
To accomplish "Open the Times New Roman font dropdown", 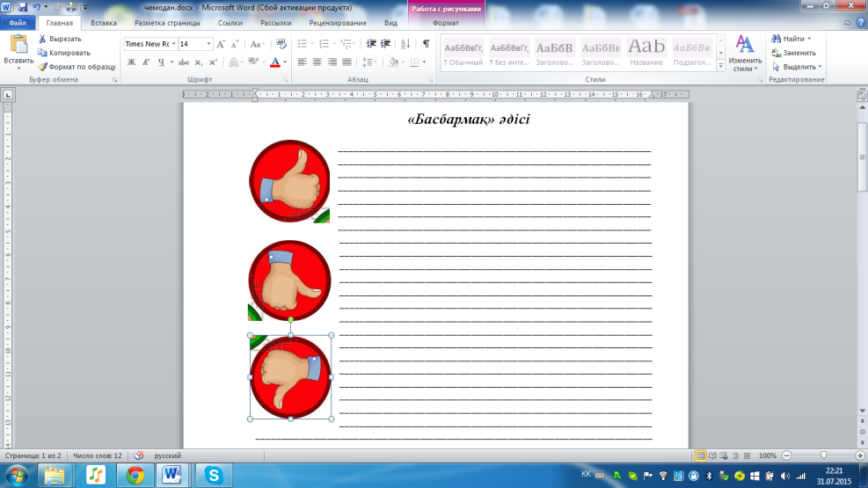I will pos(174,44).
